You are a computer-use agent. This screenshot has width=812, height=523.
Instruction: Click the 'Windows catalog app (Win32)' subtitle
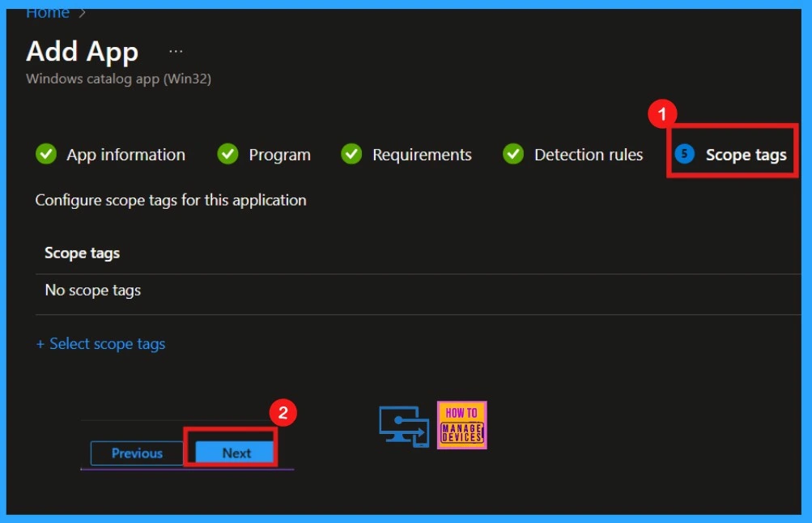[x=118, y=79]
